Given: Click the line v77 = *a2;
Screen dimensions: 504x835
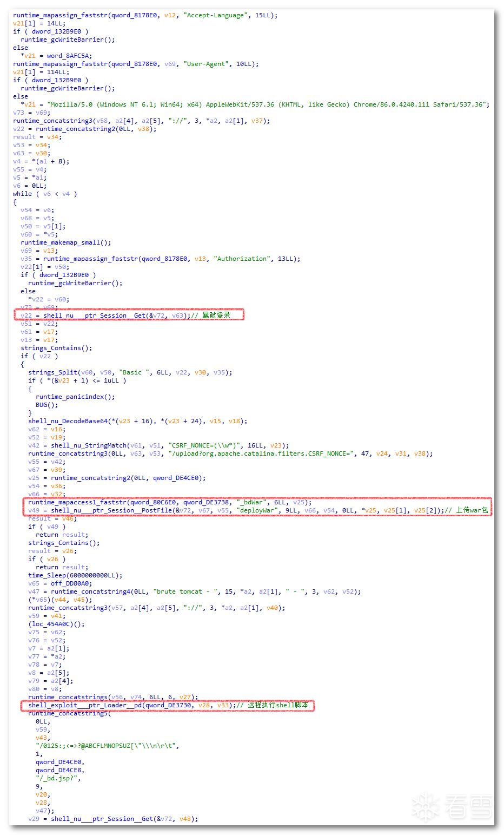Looking at the screenshot, I should pyautogui.click(x=47, y=656).
